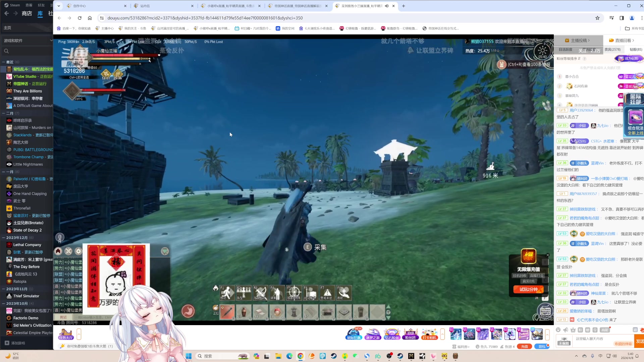Mute the audio on the active tab
The width and height of the screenshot is (644, 362).
[x=387, y=6]
